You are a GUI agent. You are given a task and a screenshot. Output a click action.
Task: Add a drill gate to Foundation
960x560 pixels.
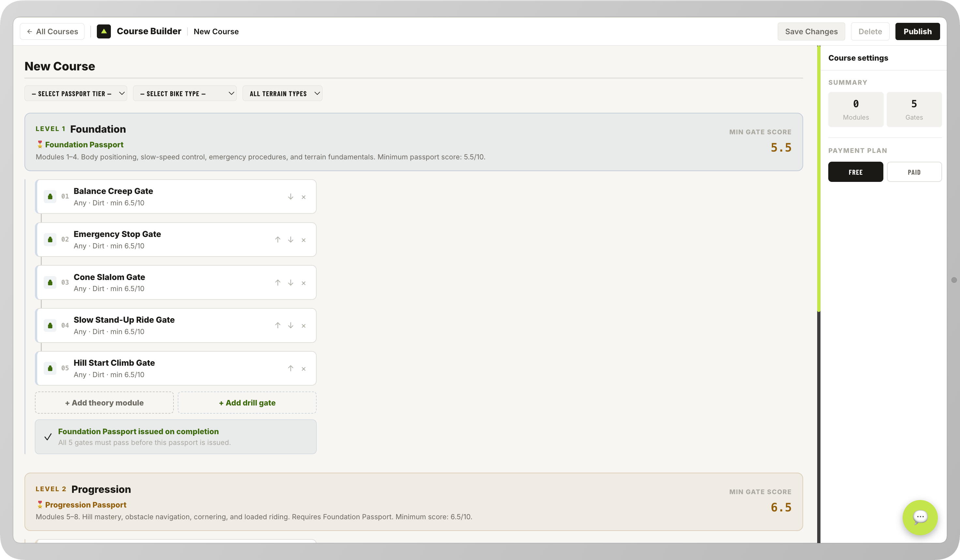[247, 403]
